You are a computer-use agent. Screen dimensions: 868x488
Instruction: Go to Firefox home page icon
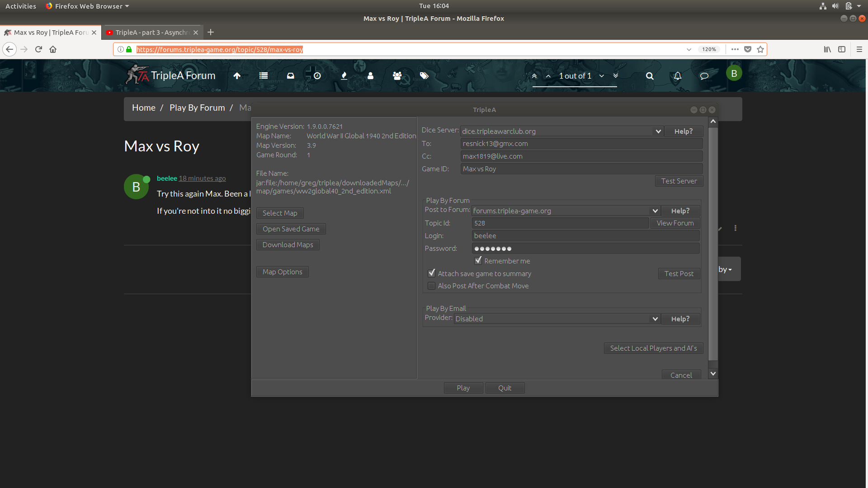[x=53, y=49]
